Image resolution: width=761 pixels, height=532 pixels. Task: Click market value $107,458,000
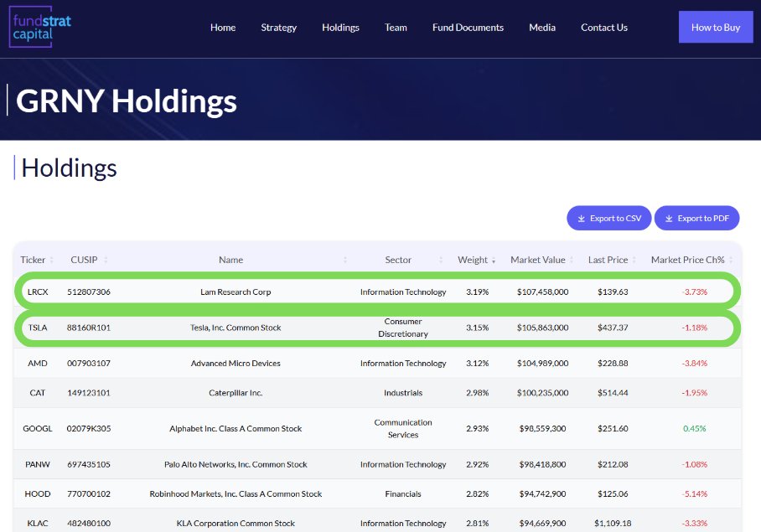click(x=542, y=292)
